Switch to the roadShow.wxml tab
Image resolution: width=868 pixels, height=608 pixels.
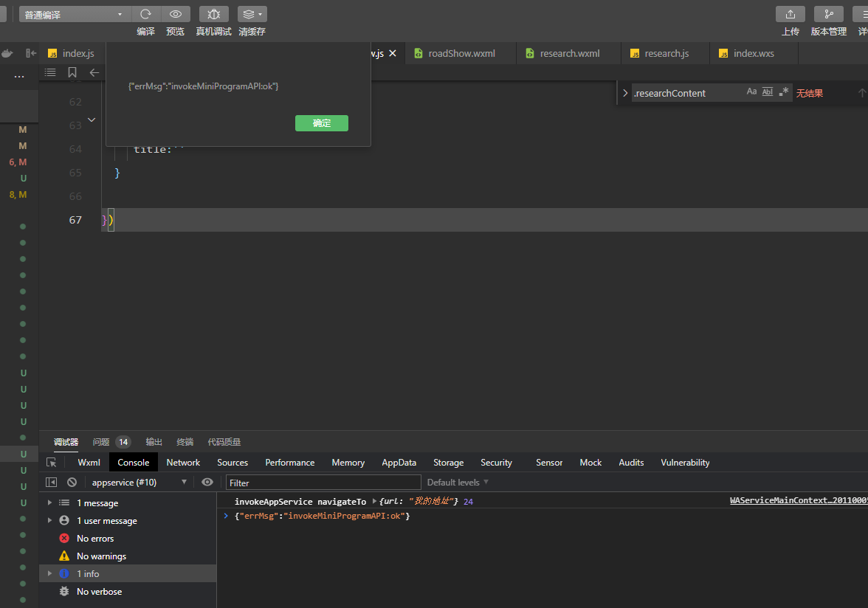[x=461, y=53]
